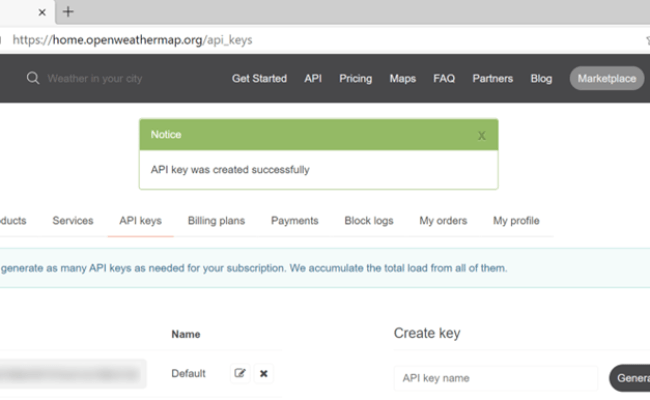Switch to the My orders tab
The width and height of the screenshot is (650, 400).
pyautogui.click(x=443, y=221)
